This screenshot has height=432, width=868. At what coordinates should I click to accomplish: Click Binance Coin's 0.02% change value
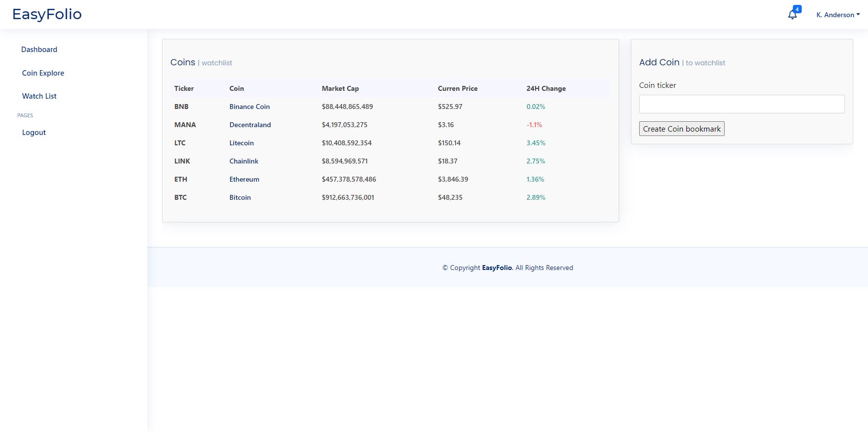pyautogui.click(x=536, y=107)
